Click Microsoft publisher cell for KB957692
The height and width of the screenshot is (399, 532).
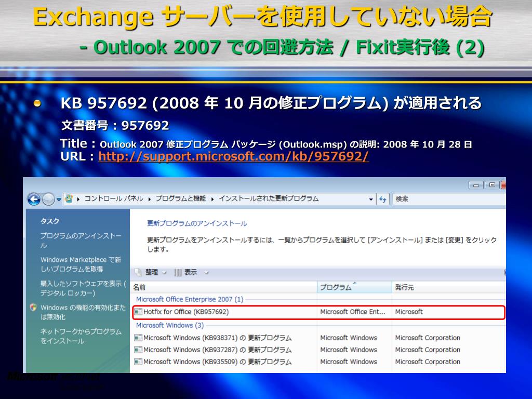(409, 312)
